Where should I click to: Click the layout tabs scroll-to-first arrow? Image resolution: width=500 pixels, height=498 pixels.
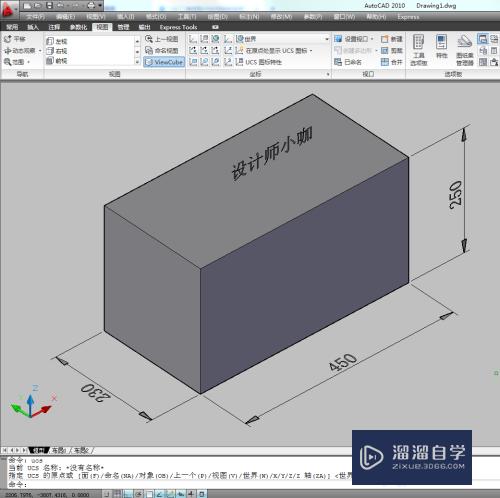[x=5, y=451]
